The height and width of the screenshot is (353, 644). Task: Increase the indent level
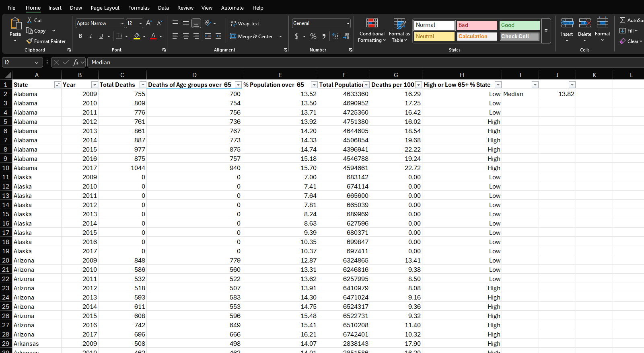pyautogui.click(x=218, y=36)
